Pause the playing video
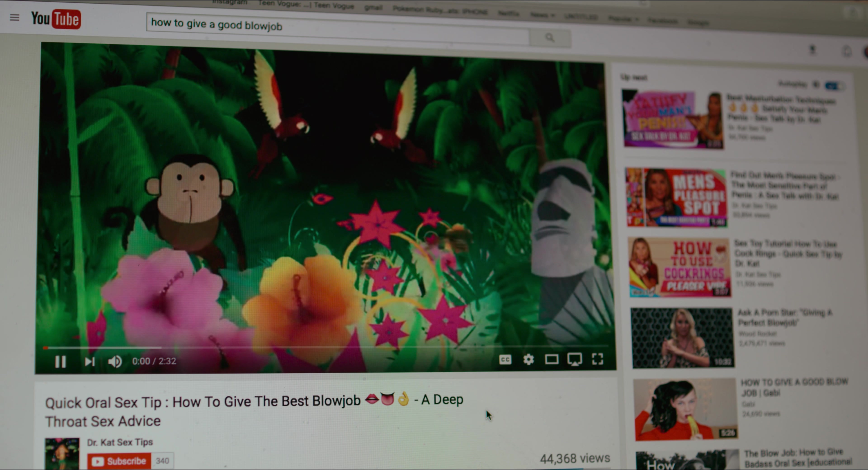Viewport: 868px width, 470px height. pos(61,362)
